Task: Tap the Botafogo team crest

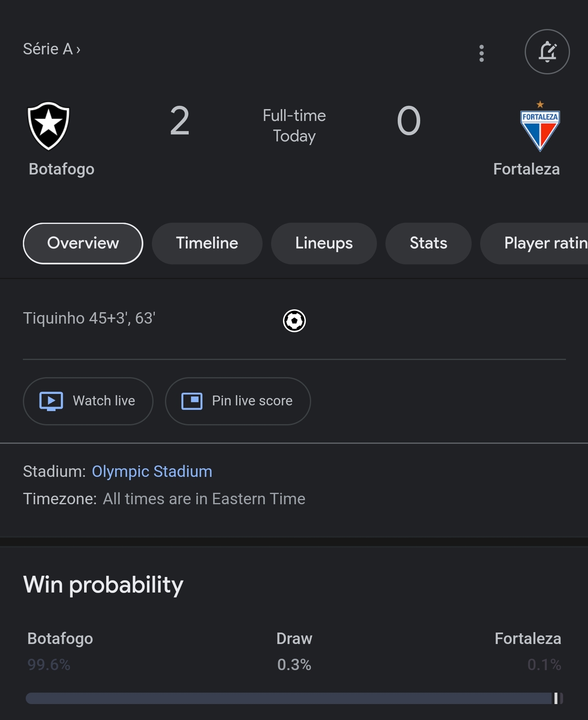Action: [x=49, y=126]
